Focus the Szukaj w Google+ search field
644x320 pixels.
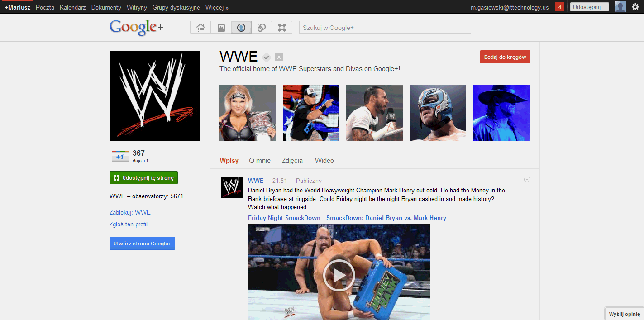click(x=385, y=28)
